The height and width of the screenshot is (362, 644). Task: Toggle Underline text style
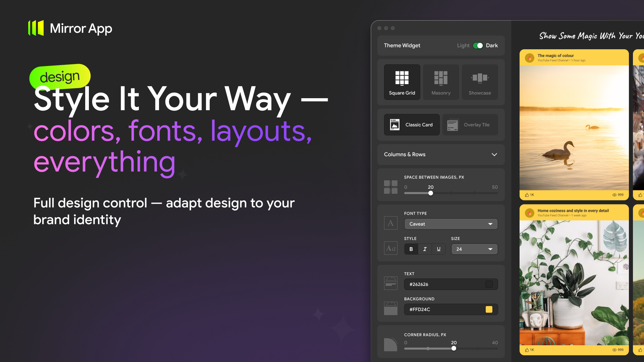pos(438,249)
